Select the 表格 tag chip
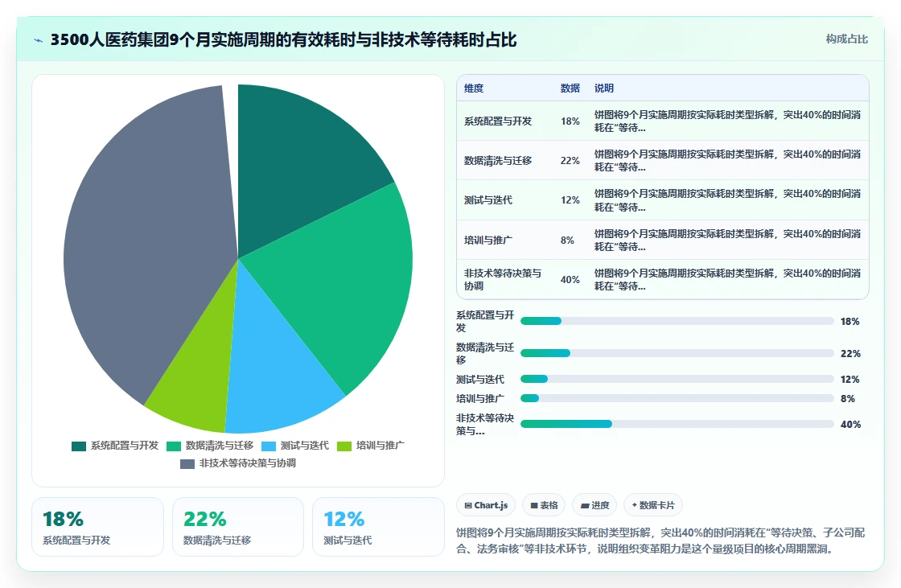Viewport: 901px width, 588px height. (544, 505)
